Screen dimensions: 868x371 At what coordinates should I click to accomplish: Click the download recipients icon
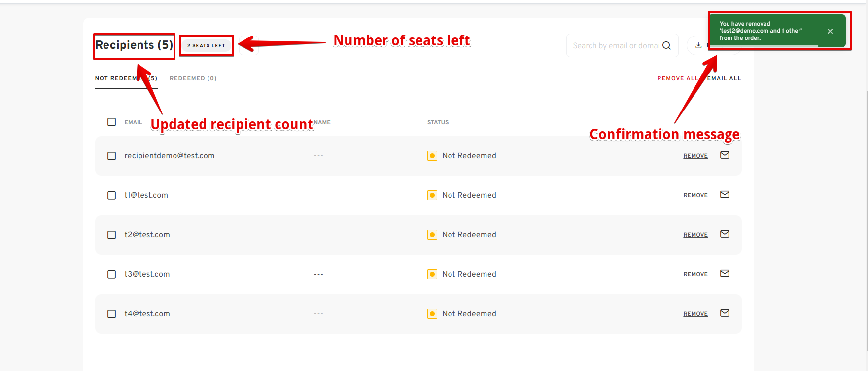(698, 45)
